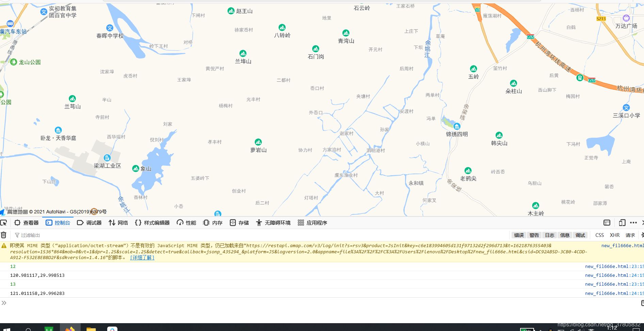
Task: Open source link beside 121.011158,29.996283
Action: 614,293
